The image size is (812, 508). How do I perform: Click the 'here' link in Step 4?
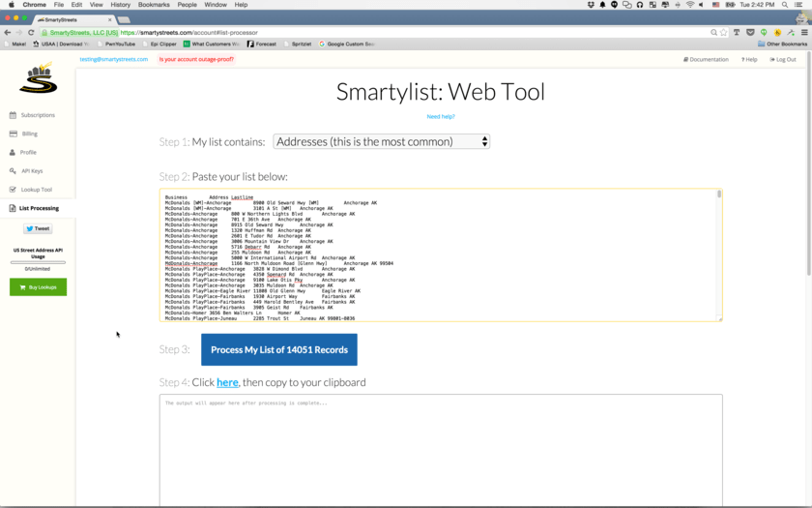click(x=227, y=382)
